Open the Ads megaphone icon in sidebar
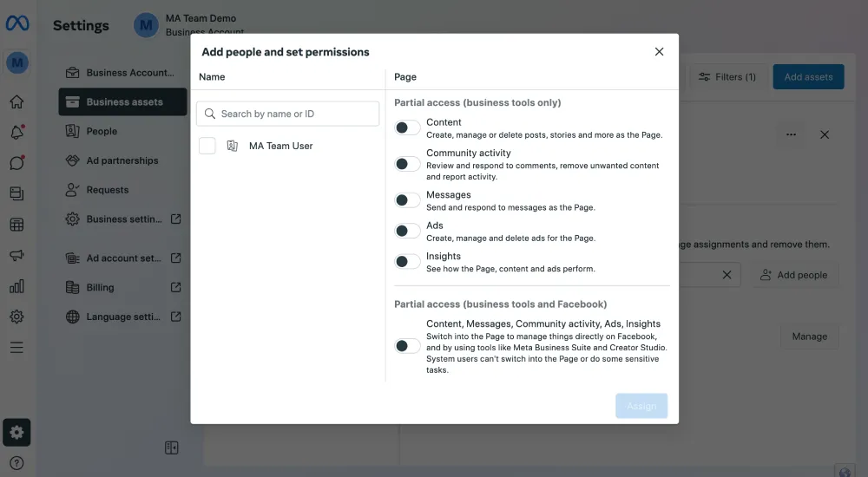868x477 pixels. 16,256
